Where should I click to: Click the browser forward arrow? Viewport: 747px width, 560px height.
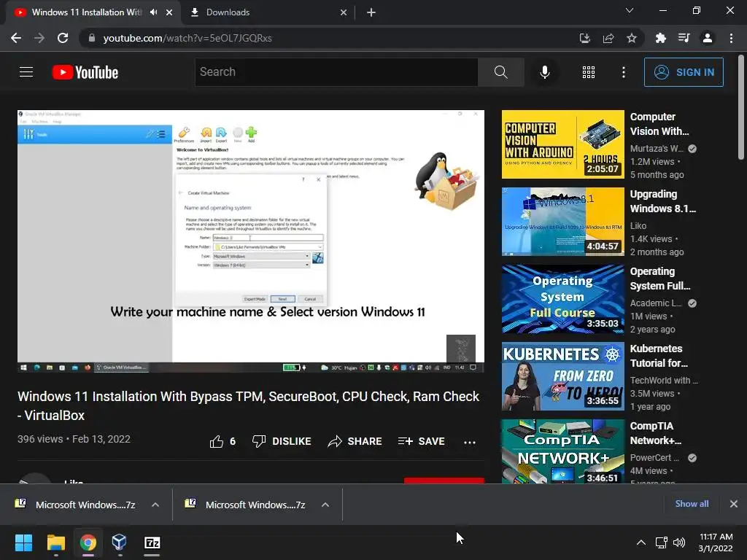point(39,38)
